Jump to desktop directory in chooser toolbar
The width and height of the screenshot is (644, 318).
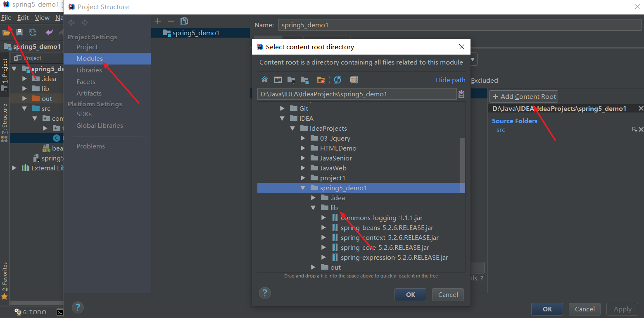pyautogui.click(x=278, y=80)
